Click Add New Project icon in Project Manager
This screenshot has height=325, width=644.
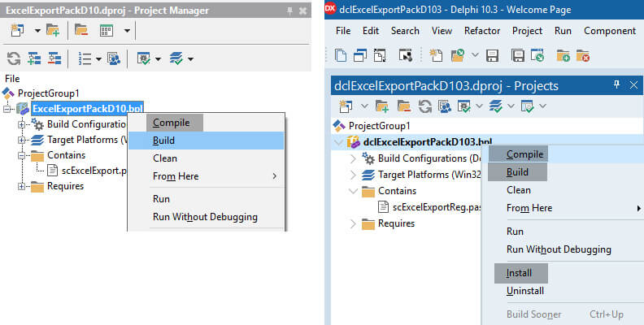tap(17, 30)
